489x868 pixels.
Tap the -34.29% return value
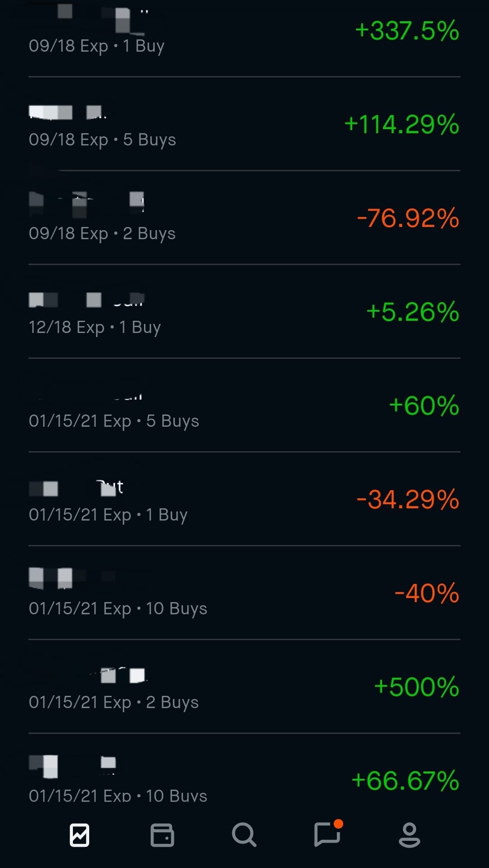[407, 499]
